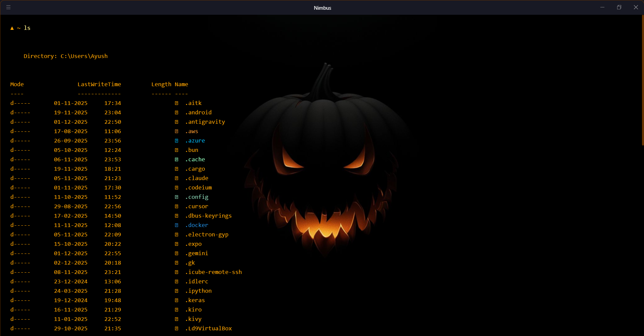
Task: Click the blue folder icon beside .docker
Action: click(177, 225)
